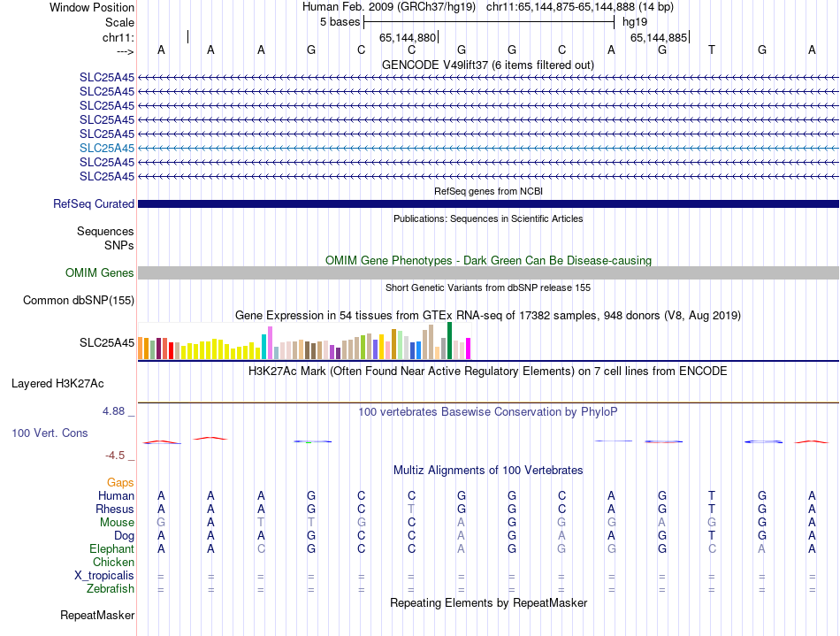Click 'Short Genetic Variants from dbSNP release 155'
Image resolution: width=840 pixels, height=636 pixels.
488,287
